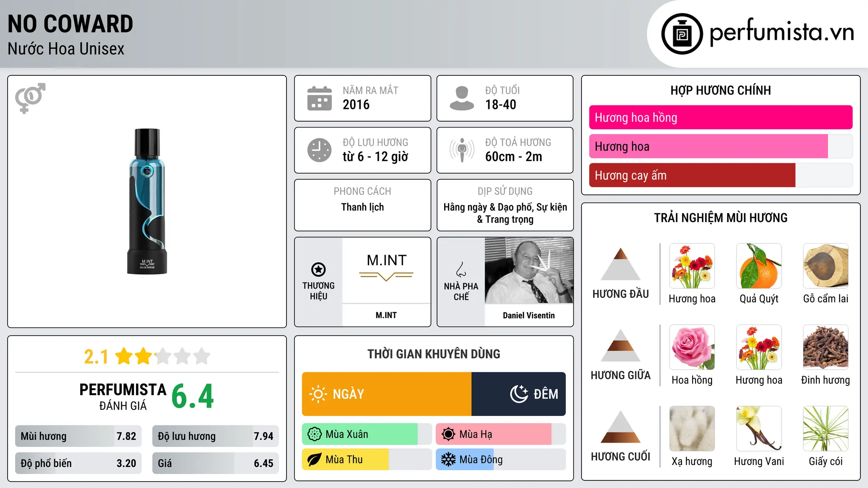Click the green 6.4 Perfumista score
This screenshot has width=868, height=488.
click(193, 396)
